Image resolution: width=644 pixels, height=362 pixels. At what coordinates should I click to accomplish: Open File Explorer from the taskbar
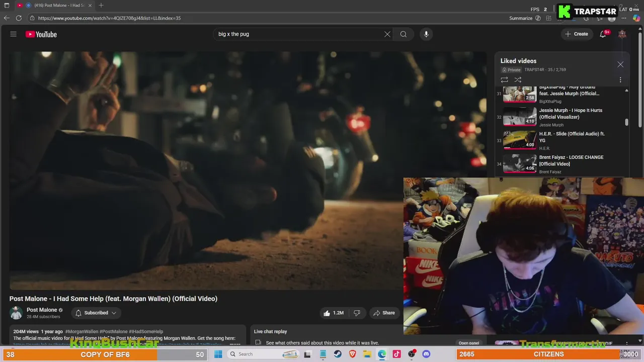tap(367, 354)
